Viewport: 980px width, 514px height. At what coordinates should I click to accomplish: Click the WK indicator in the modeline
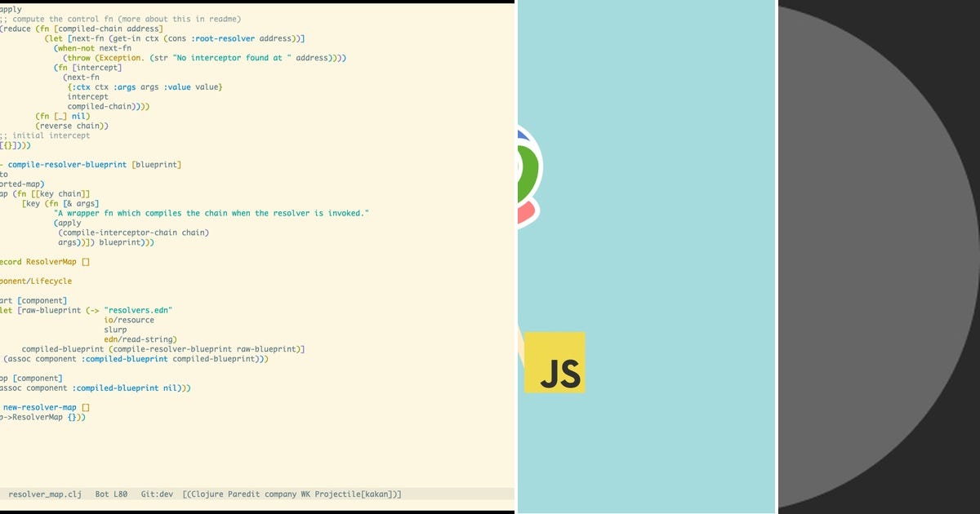click(x=306, y=494)
